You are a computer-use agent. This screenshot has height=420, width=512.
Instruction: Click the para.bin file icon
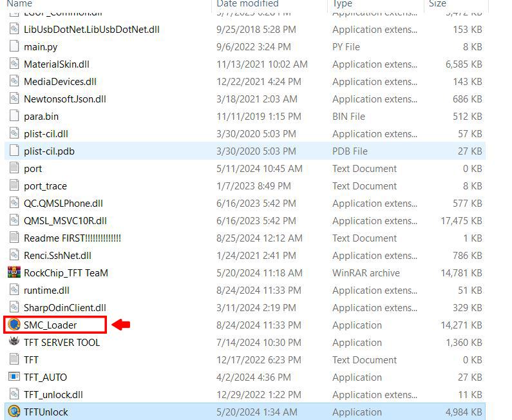[14, 115]
